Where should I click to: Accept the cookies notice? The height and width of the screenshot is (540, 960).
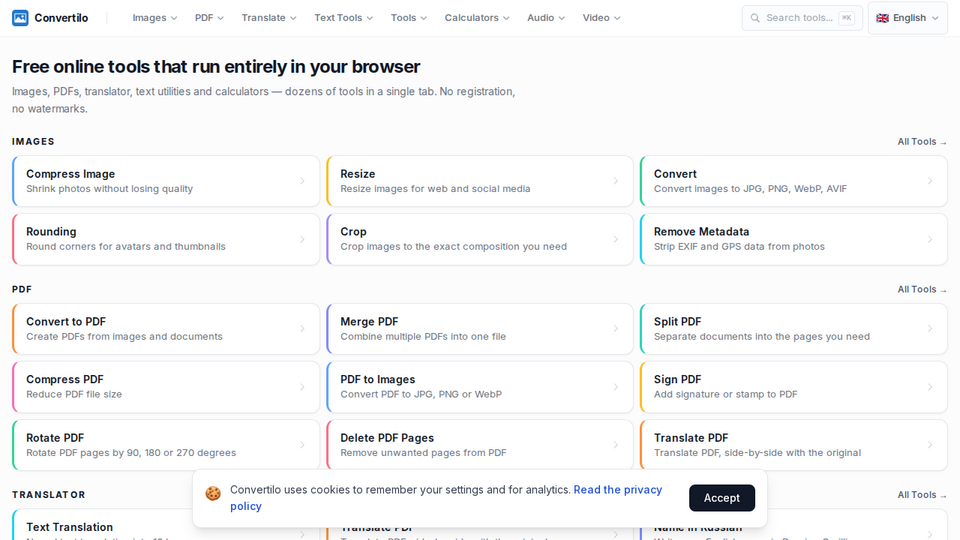722,498
